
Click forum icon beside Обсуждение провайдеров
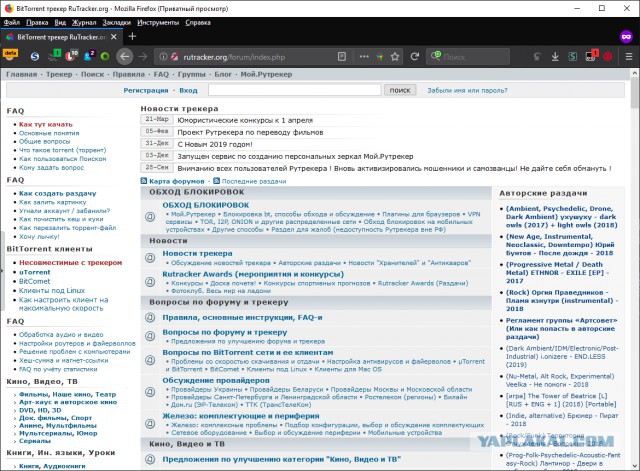[150, 392]
